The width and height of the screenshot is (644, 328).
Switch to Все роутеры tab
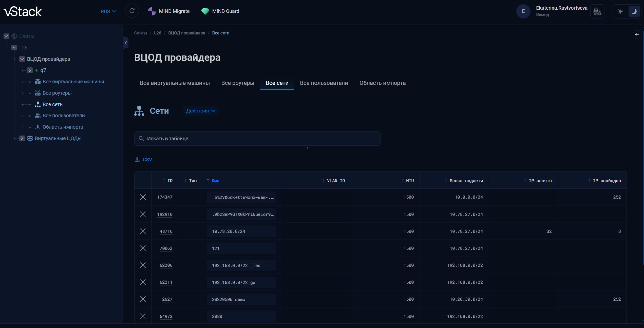click(238, 83)
